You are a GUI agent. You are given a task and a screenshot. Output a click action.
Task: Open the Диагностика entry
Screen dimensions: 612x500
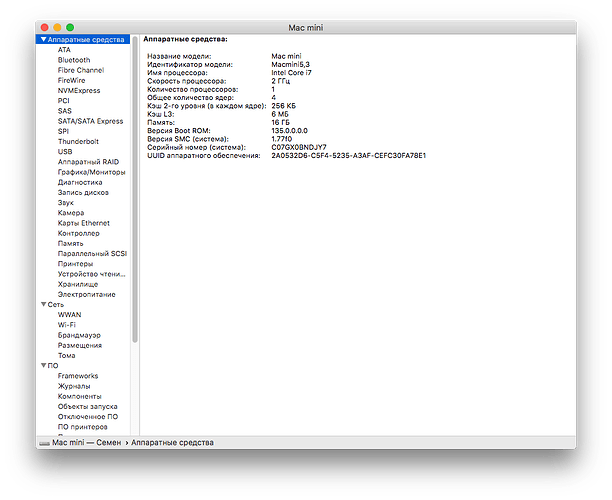(x=80, y=182)
